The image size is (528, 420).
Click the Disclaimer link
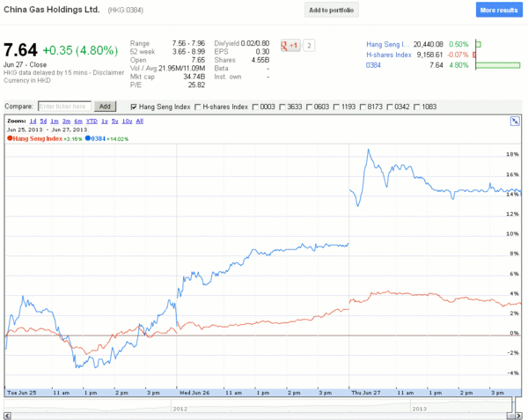[108, 73]
